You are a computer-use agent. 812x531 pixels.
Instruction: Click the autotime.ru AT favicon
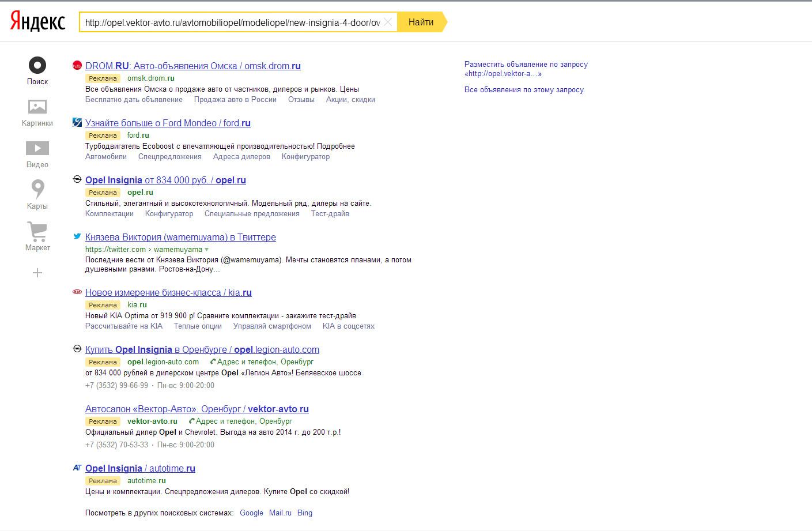77,468
